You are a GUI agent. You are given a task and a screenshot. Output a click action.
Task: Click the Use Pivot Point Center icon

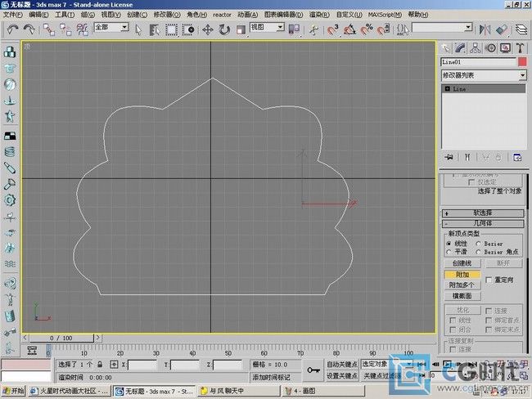[294, 29]
